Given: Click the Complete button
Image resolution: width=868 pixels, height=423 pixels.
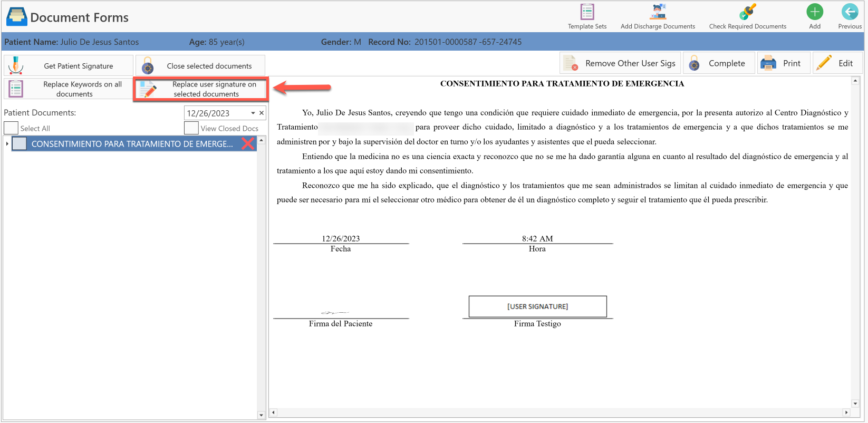Looking at the screenshot, I should coord(719,63).
